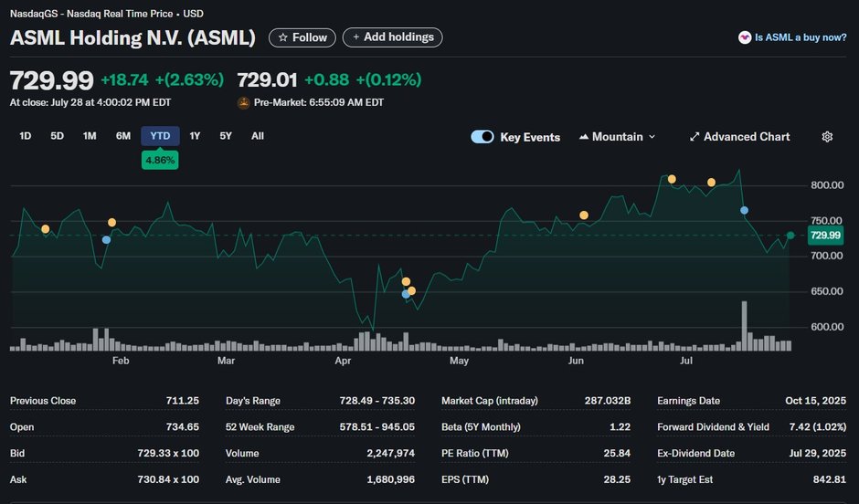Click the plus icon in Add holdings
This screenshot has height=504, width=859.
coord(356,37)
